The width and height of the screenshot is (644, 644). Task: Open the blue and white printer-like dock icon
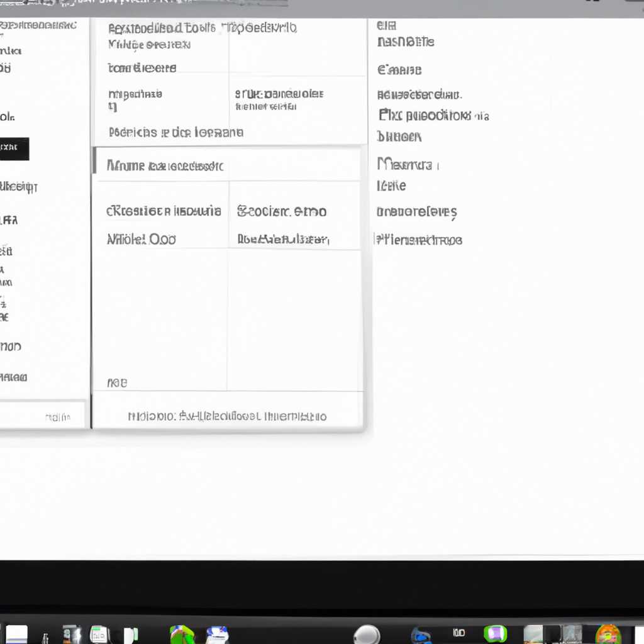[217, 635]
